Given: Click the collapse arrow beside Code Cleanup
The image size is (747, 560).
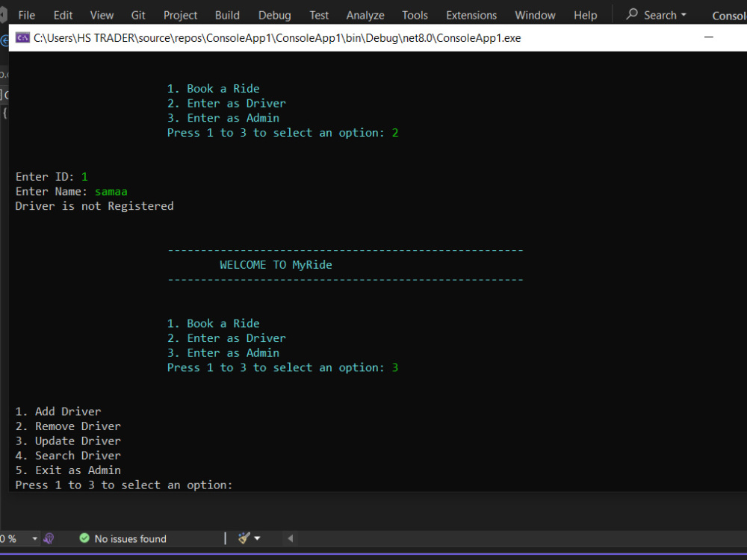Looking at the screenshot, I should point(288,538).
